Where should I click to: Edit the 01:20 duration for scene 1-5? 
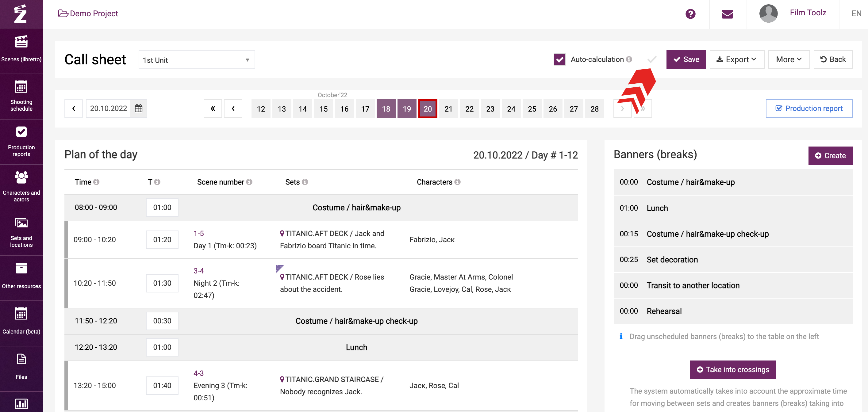162,239
